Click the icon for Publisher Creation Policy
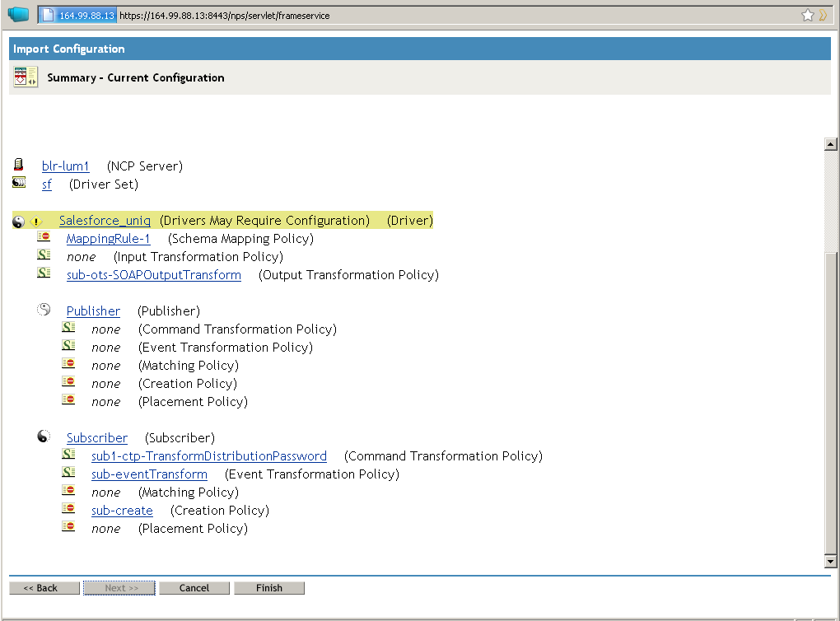 coord(68,382)
